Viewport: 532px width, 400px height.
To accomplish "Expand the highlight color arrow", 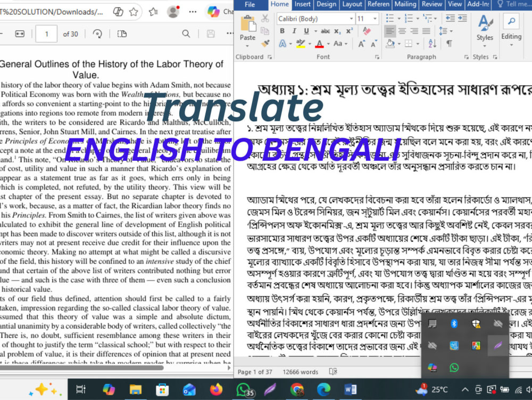I will click(310, 44).
